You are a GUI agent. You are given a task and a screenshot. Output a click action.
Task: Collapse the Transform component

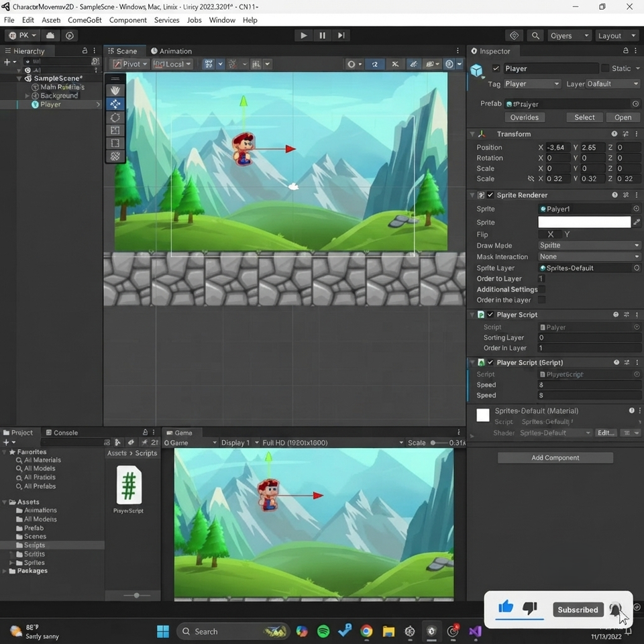click(472, 134)
